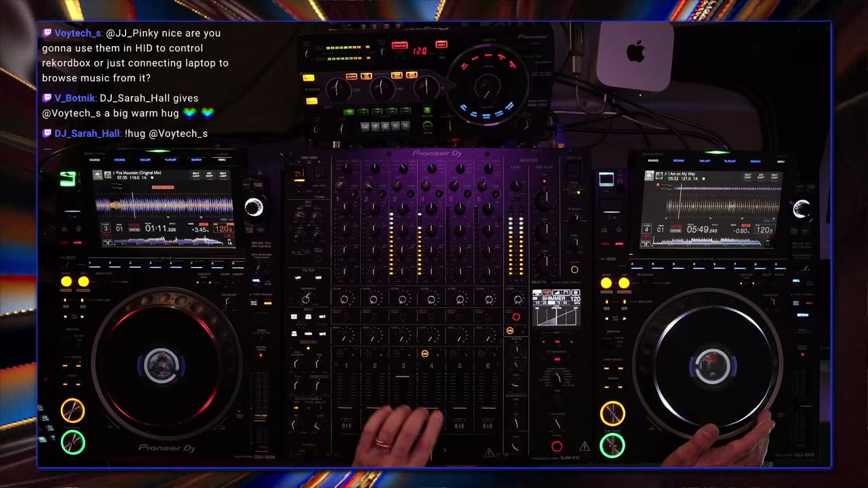Image resolution: width=868 pixels, height=488 pixels.
Task: Click the green USB indicator on left CDJ
Action: click(67, 179)
